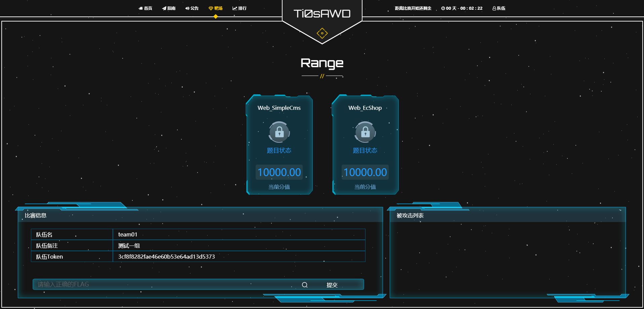Click the lock icon on Web_SimpleCms card
The height and width of the screenshot is (309, 644).
click(x=279, y=132)
